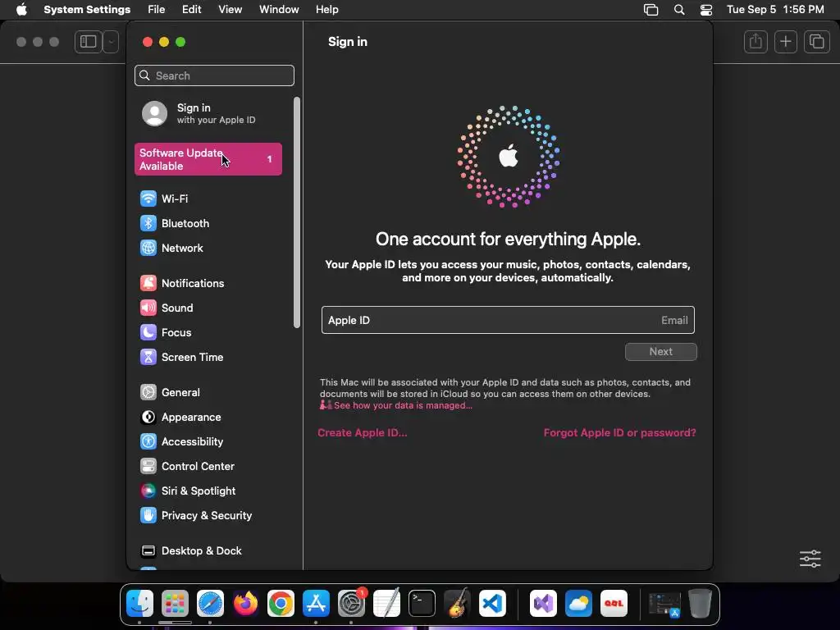The width and height of the screenshot is (840, 630).
Task: Open Launchpad from the Dock
Action: (x=176, y=604)
